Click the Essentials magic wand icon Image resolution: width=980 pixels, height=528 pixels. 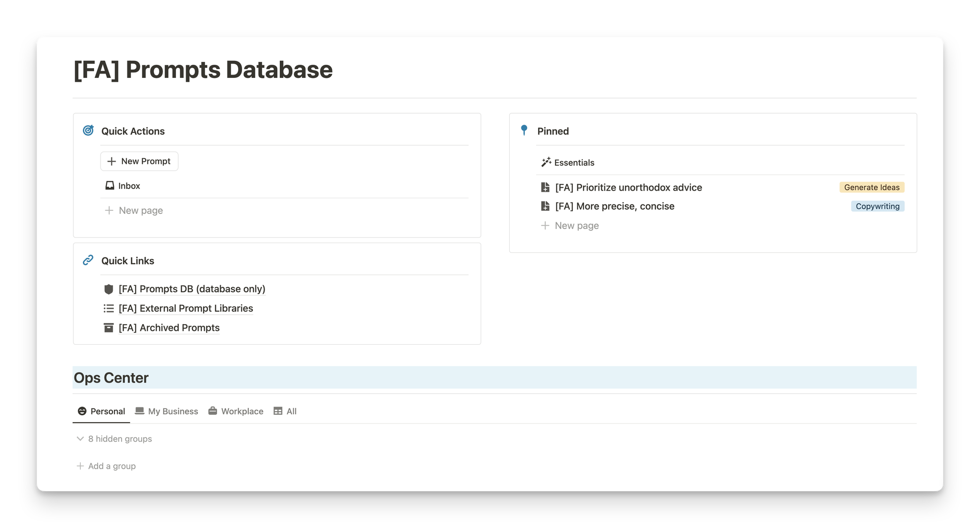point(546,162)
